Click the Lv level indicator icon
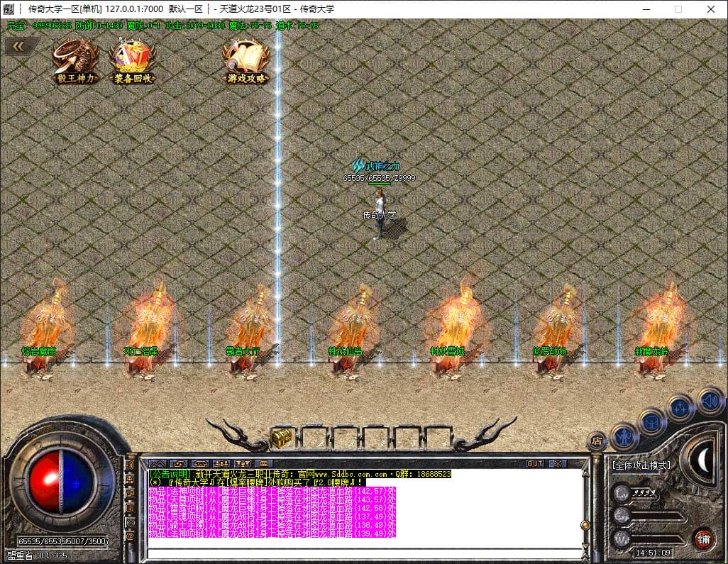Viewport: 728px width, 564px height. pos(622,493)
